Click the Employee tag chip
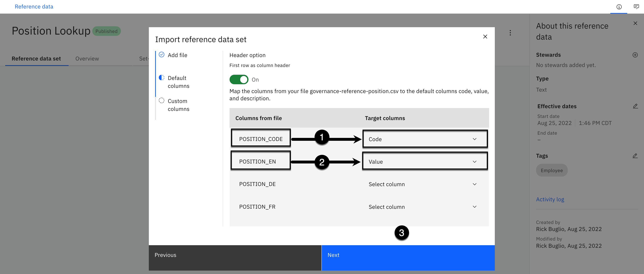644x274 pixels. 552,170
